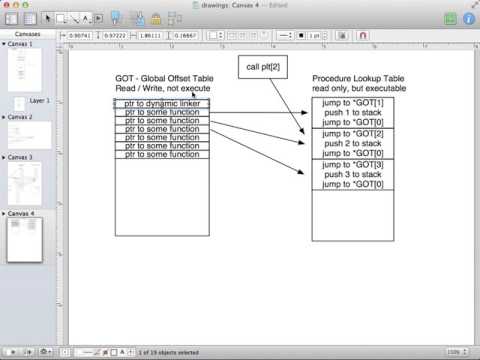Expand the Canvas 3 disclosure triangle
480x360 pixels.
pos(4,157)
